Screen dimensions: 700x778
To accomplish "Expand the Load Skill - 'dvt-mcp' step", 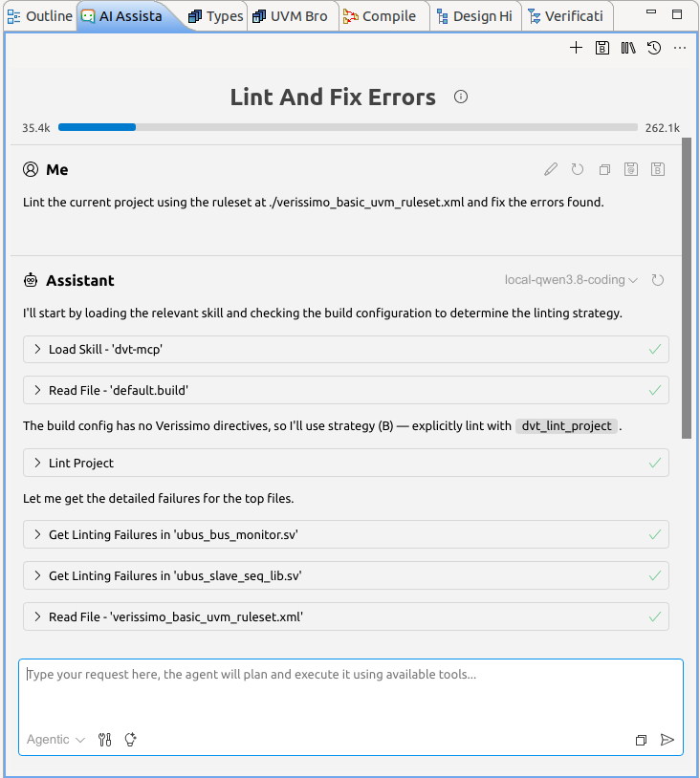I will 345,349.
